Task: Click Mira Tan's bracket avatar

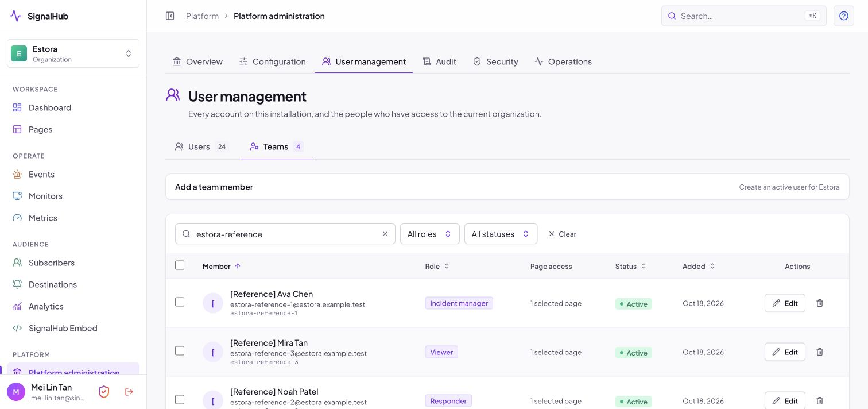Action: point(213,352)
